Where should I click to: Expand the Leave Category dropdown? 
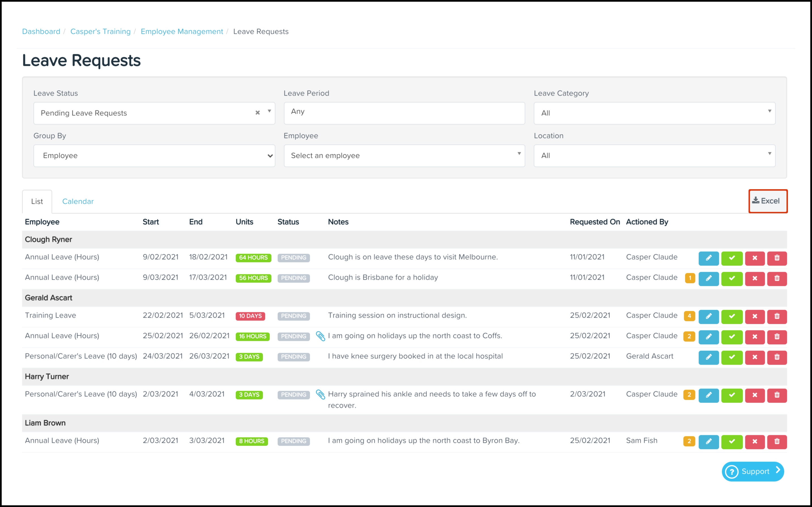(654, 113)
